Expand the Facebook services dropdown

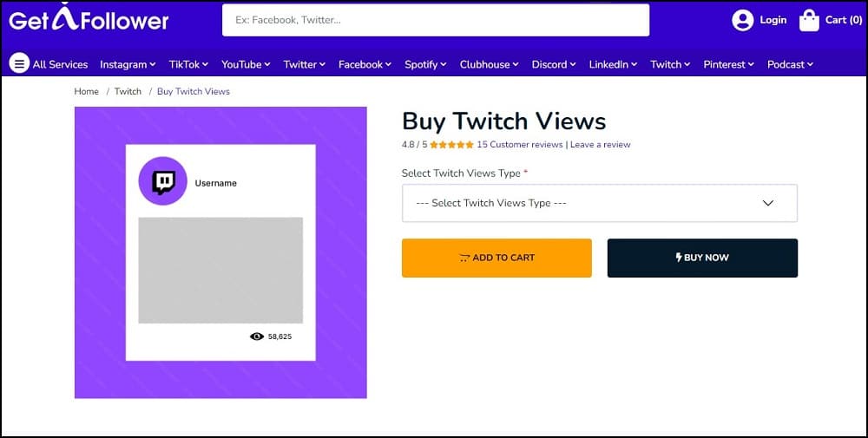pos(365,64)
